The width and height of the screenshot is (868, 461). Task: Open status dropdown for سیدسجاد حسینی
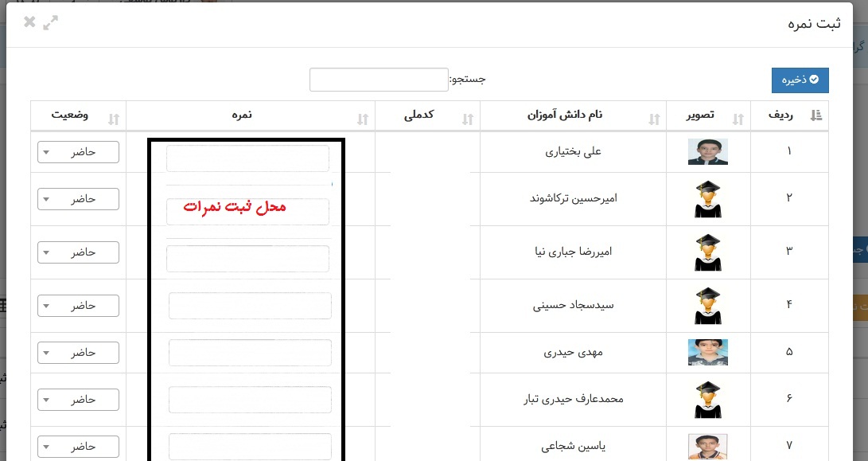click(78, 306)
